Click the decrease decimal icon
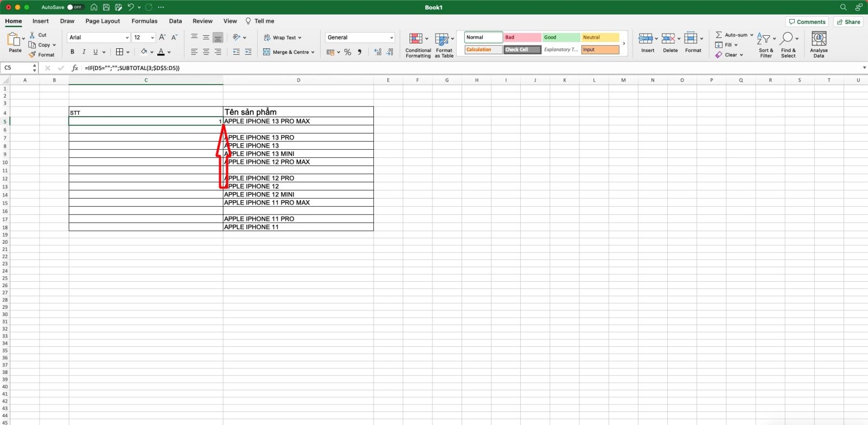 (x=390, y=52)
